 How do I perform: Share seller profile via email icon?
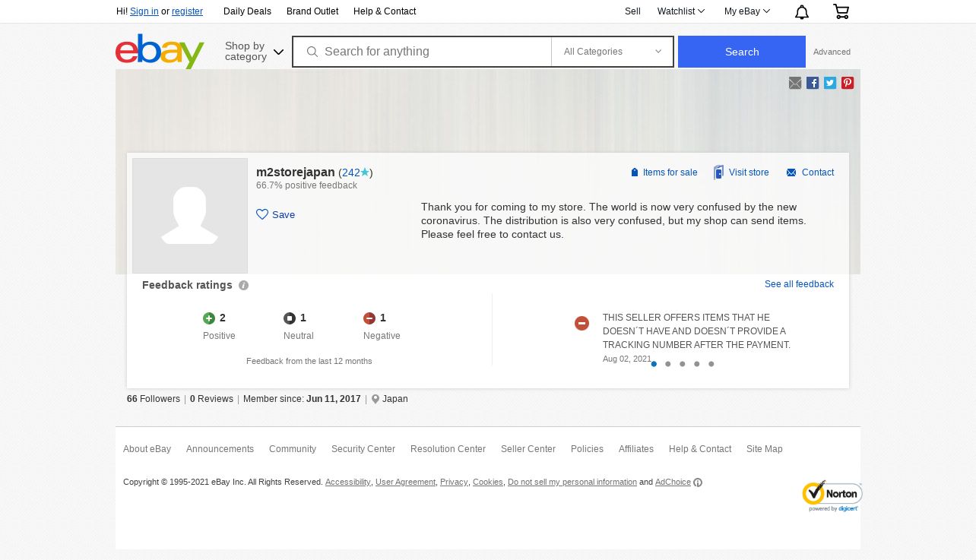click(795, 83)
